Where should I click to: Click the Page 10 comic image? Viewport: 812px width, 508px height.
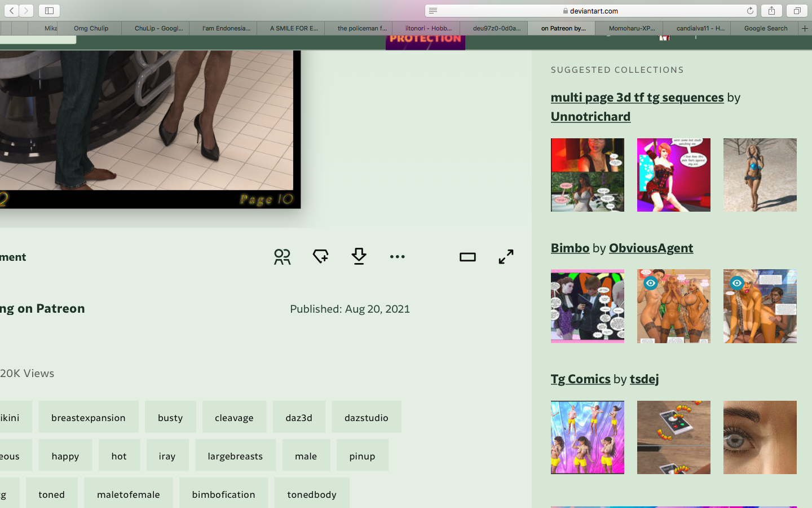pyautogui.click(x=150, y=129)
